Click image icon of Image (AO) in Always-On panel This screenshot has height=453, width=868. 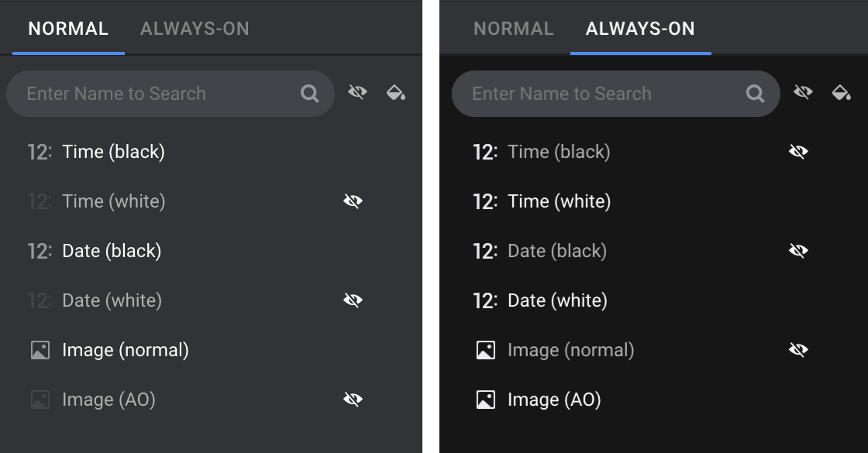click(x=486, y=400)
